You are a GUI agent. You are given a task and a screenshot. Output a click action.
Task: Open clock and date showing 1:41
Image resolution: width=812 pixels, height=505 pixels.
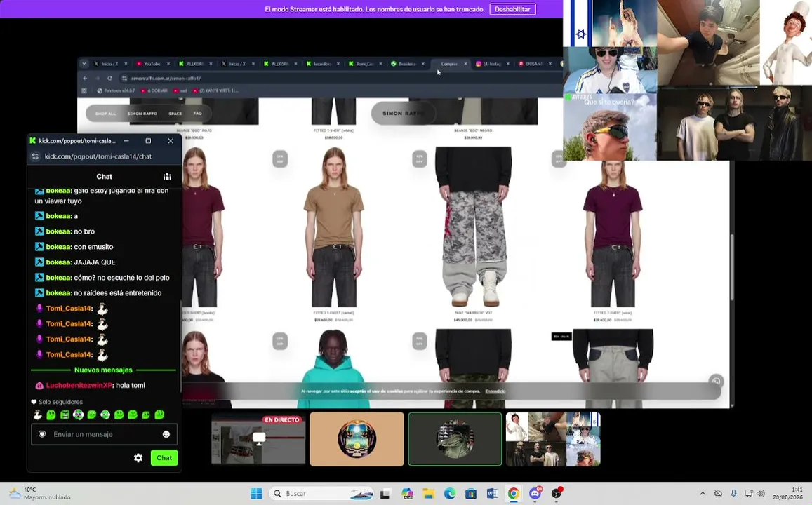pyautogui.click(x=788, y=494)
